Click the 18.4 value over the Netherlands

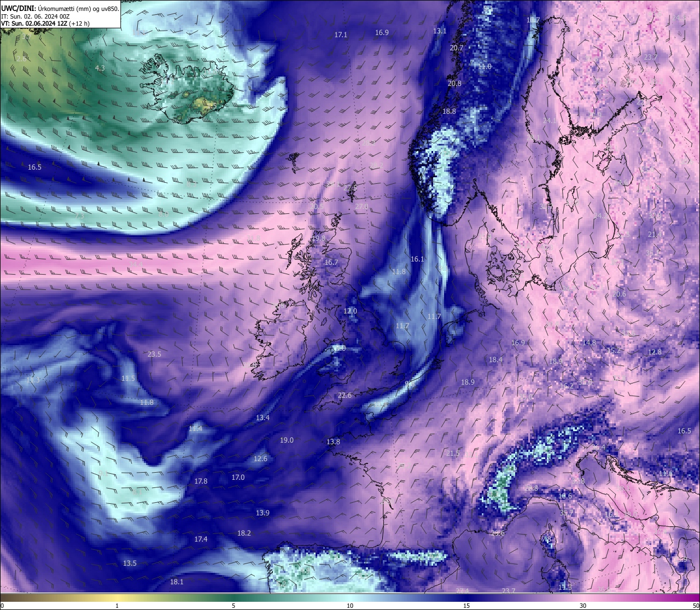[x=495, y=360]
